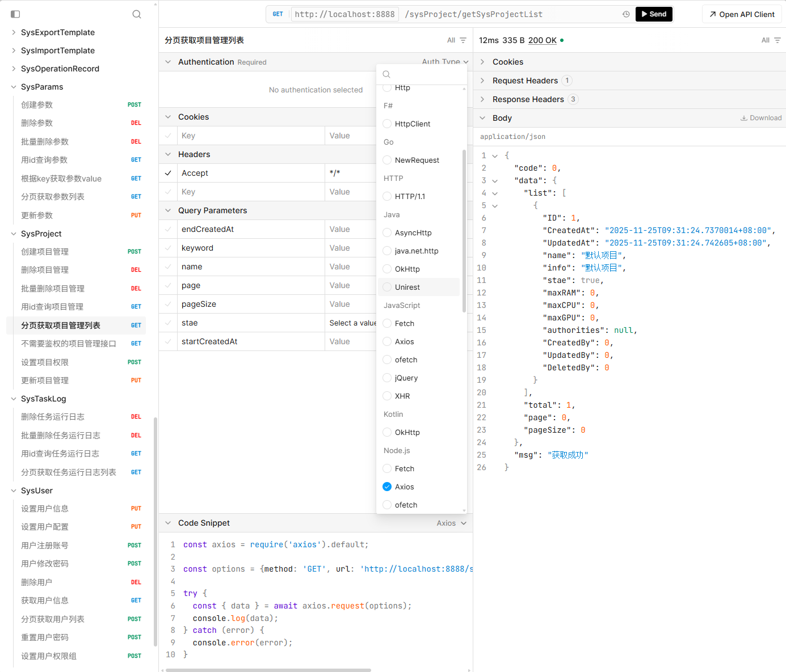Open the sidebar search icon
The width and height of the screenshot is (786, 672).
pos(137,14)
